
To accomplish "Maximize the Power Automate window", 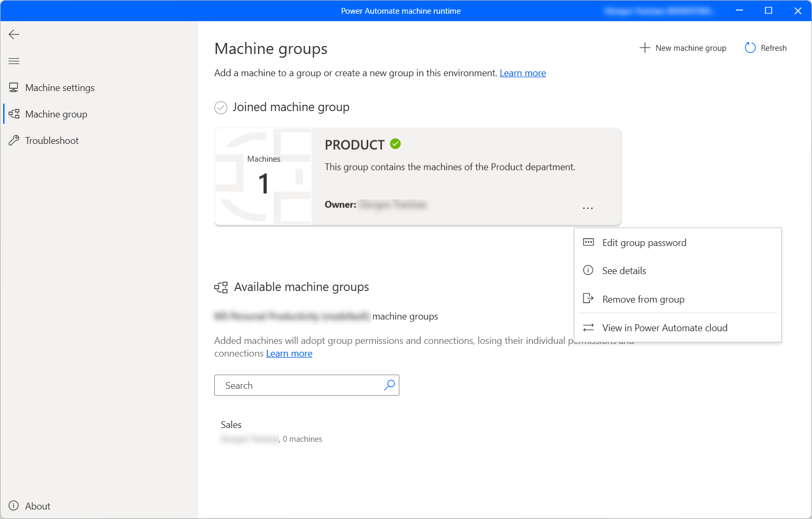I will (x=769, y=11).
